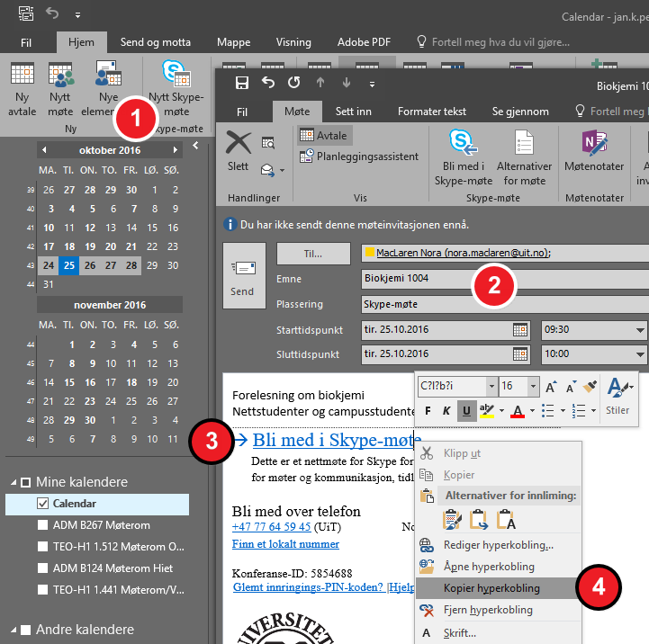
Task: Apply the red font color swatch
Action: tap(518, 412)
